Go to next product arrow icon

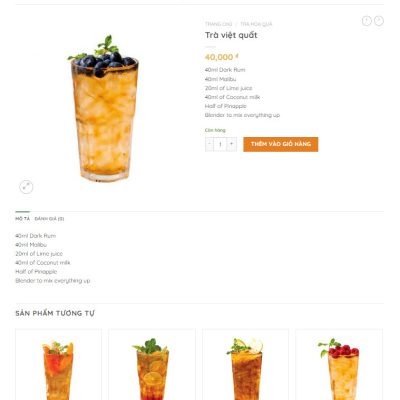click(379, 21)
